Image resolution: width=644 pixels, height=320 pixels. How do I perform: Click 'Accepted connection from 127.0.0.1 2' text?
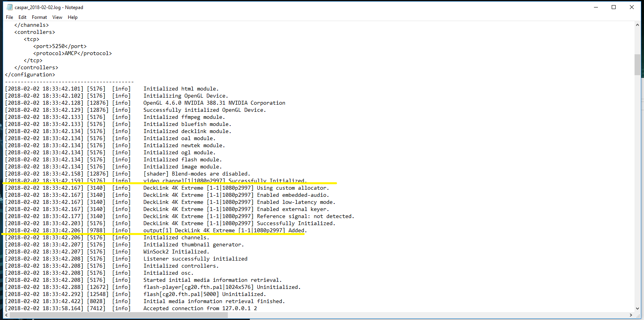coord(200,309)
